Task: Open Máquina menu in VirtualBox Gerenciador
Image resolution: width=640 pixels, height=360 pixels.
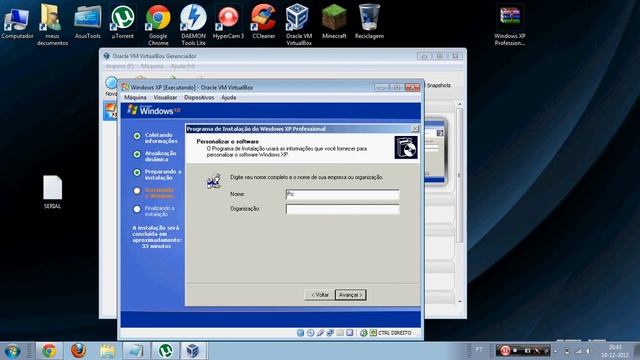Action: (x=152, y=66)
